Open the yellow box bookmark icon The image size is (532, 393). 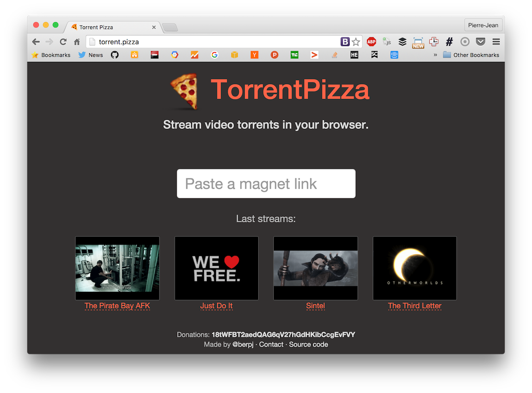tap(235, 55)
